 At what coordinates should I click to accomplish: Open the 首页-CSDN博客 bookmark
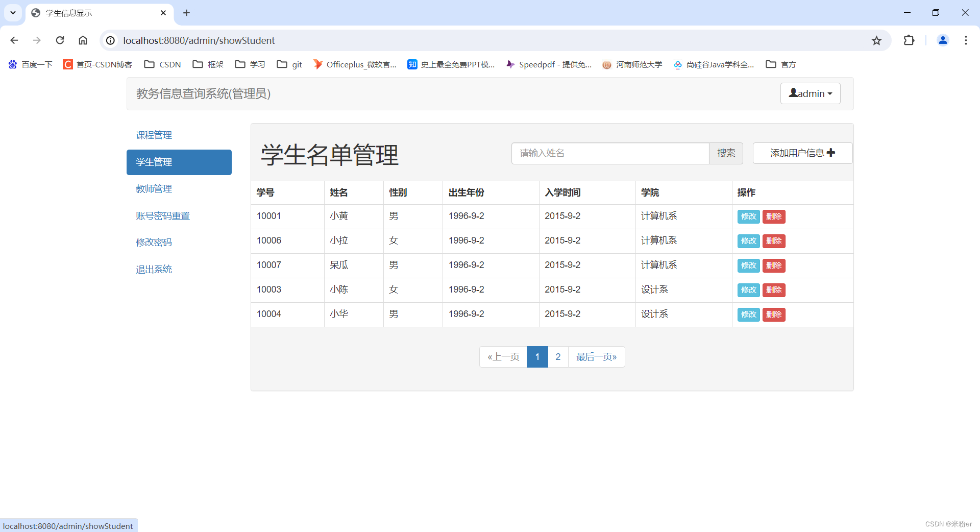(97, 64)
